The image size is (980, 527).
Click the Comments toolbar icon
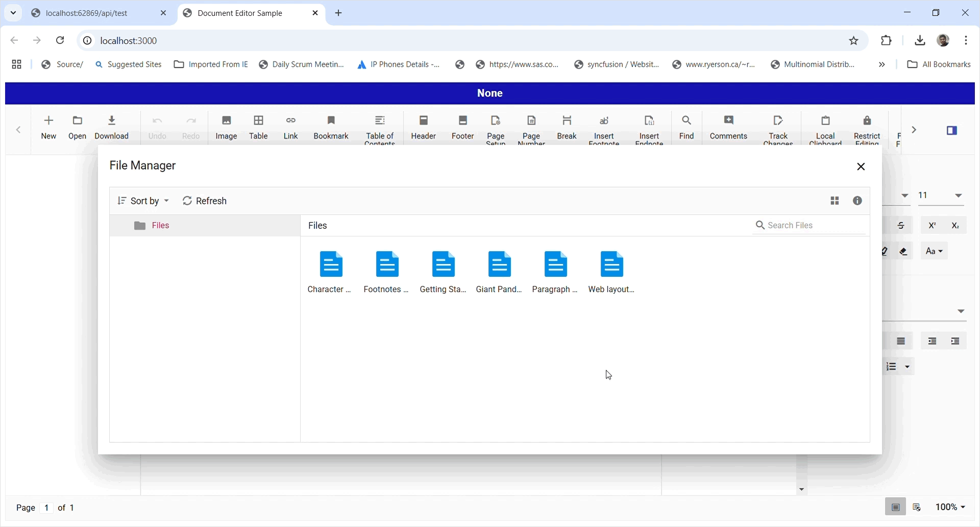[x=728, y=127]
